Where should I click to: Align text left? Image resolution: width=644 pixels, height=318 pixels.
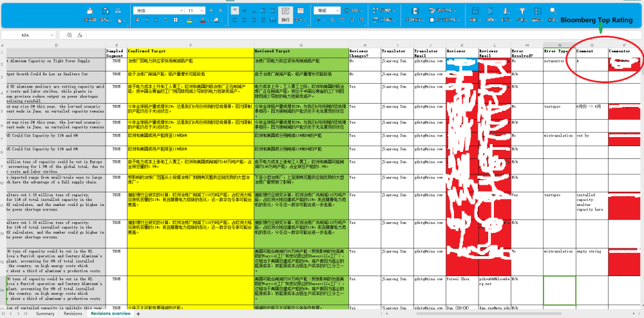[234, 20]
